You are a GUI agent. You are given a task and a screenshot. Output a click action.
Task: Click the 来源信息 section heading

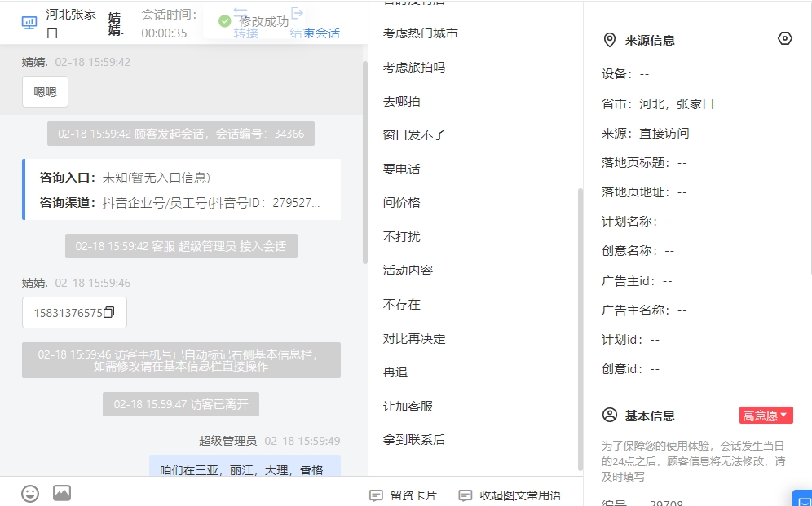coord(650,41)
